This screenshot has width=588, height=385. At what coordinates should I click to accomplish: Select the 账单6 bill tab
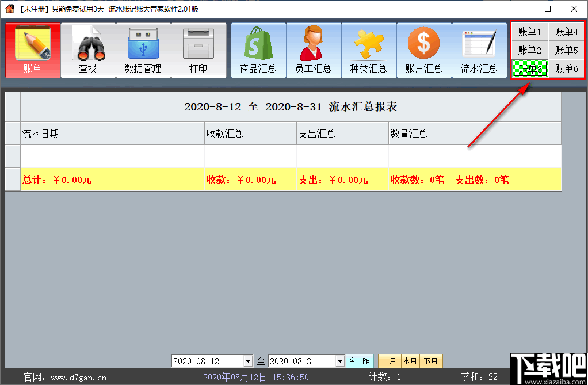point(566,68)
